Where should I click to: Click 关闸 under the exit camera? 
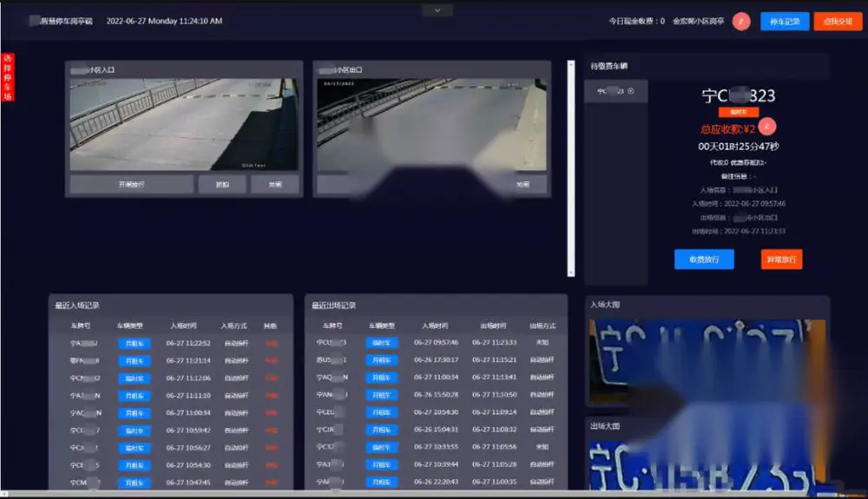523,184
